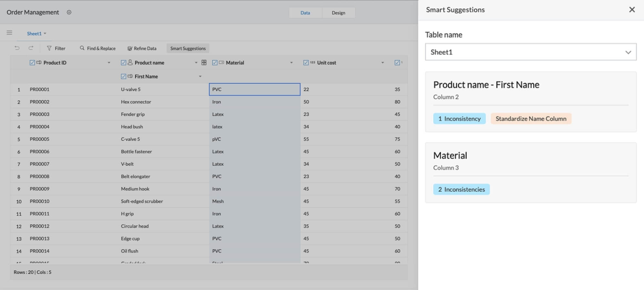Uncheck the Product ID column checkbox

tap(32, 63)
